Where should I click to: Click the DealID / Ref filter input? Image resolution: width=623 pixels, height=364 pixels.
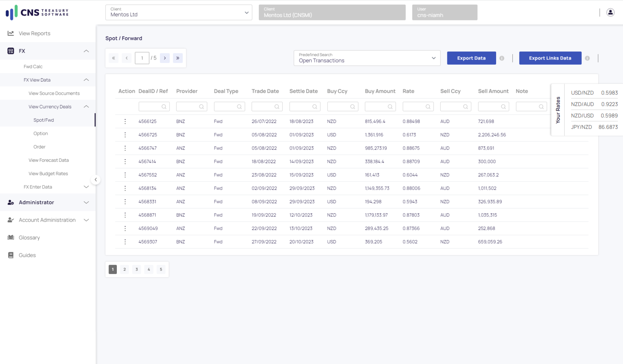click(x=150, y=107)
